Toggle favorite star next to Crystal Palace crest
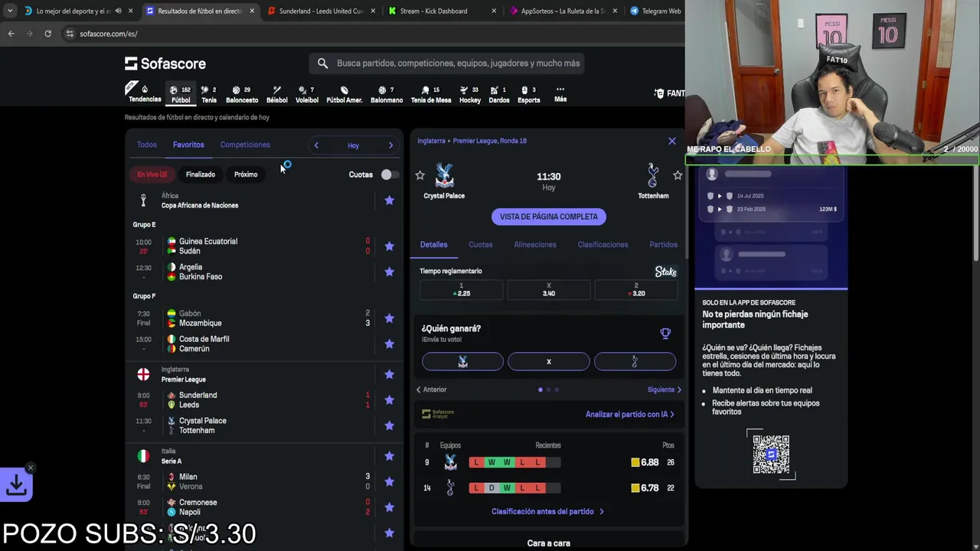The height and width of the screenshot is (551, 980). (x=420, y=175)
